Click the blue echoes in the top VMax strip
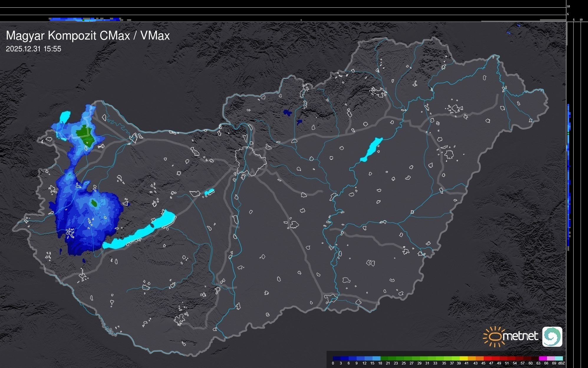The width and height of the screenshot is (588, 368). point(84,19)
